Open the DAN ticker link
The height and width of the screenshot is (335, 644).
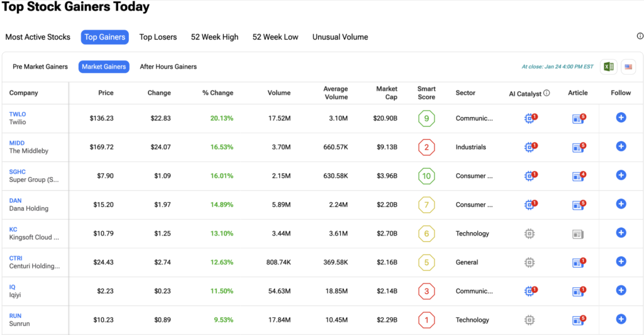[x=15, y=201]
